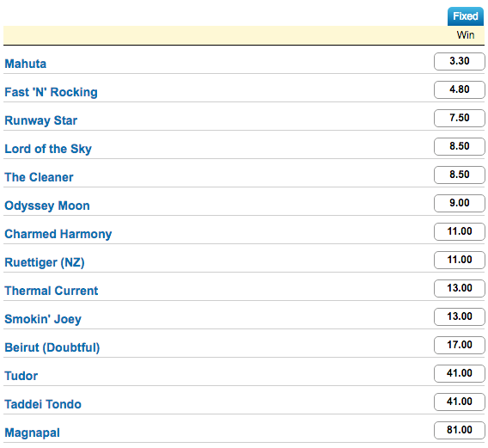Screen dimensions: 488x448
Task: Click the 41.00 odds for Tudor
Action: pos(460,373)
